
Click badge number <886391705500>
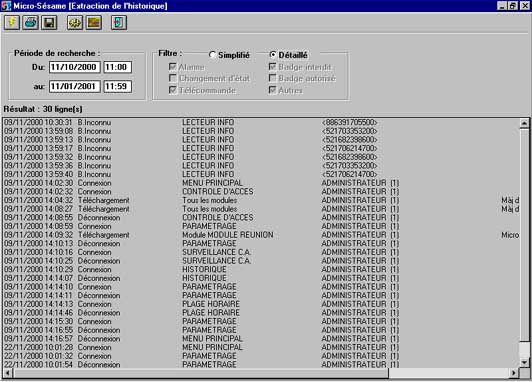pos(349,122)
